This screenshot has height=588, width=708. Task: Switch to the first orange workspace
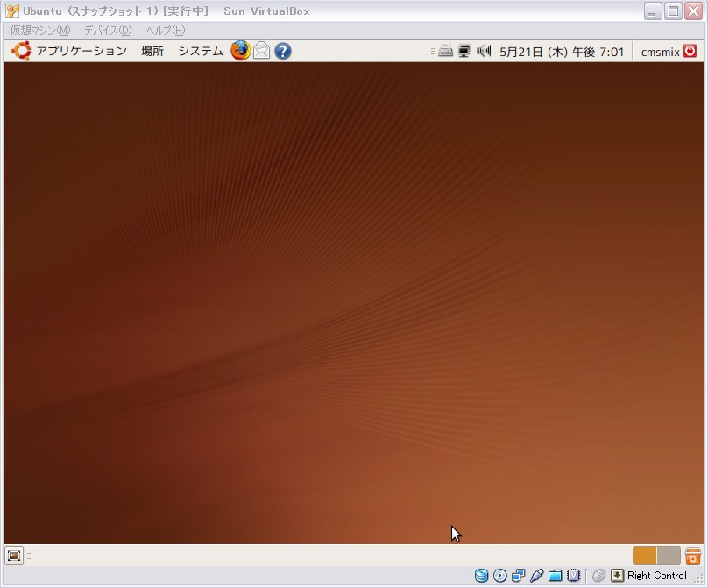[644, 556]
